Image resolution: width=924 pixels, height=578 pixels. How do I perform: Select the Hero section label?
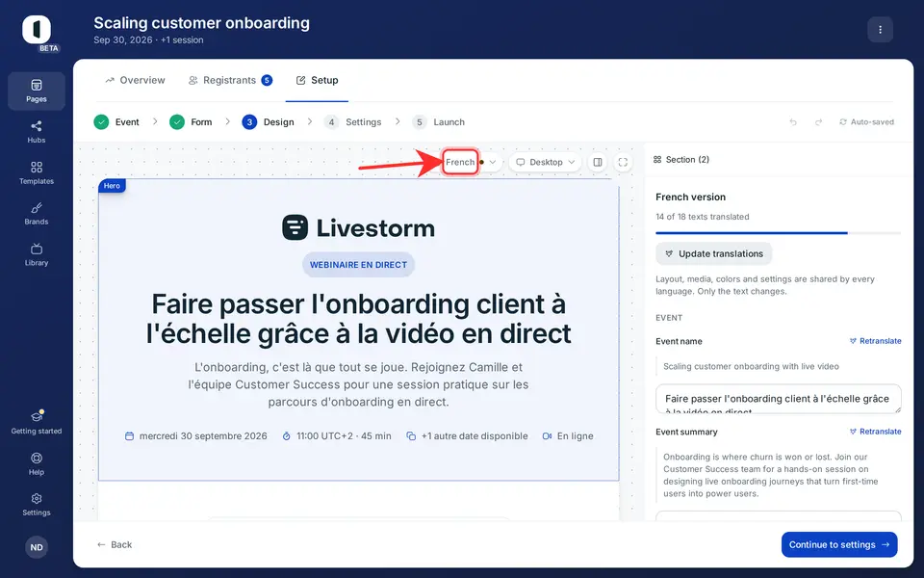click(112, 186)
